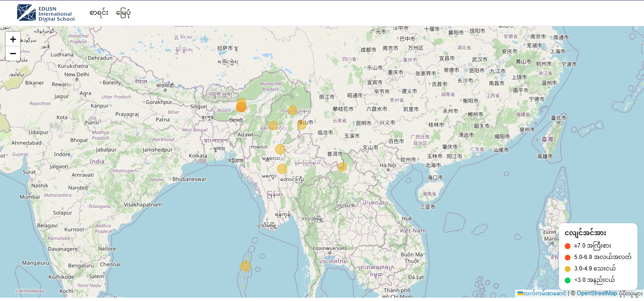Click the Visakhapatnam city label
This screenshot has height=301, width=644.
click(x=143, y=205)
